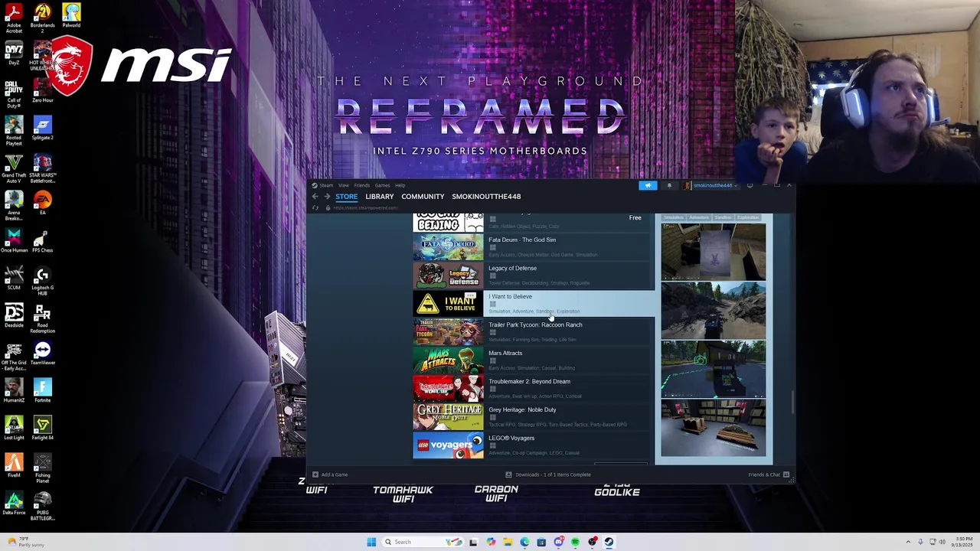This screenshot has width=980, height=551.
Task: Select the Road Redemption desktop icon
Action: point(42,318)
